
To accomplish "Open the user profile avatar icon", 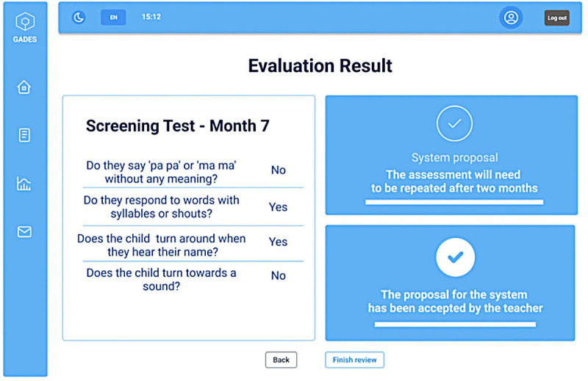I will coord(511,17).
